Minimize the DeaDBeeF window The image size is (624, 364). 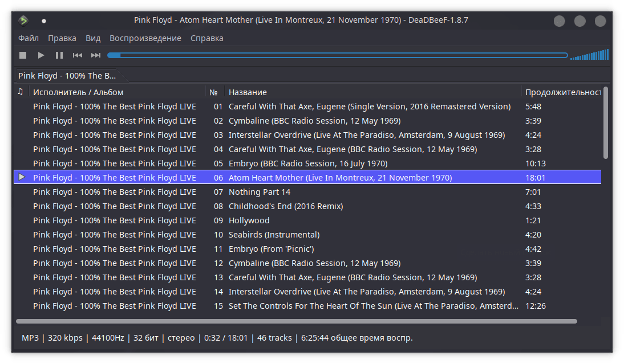pos(559,21)
